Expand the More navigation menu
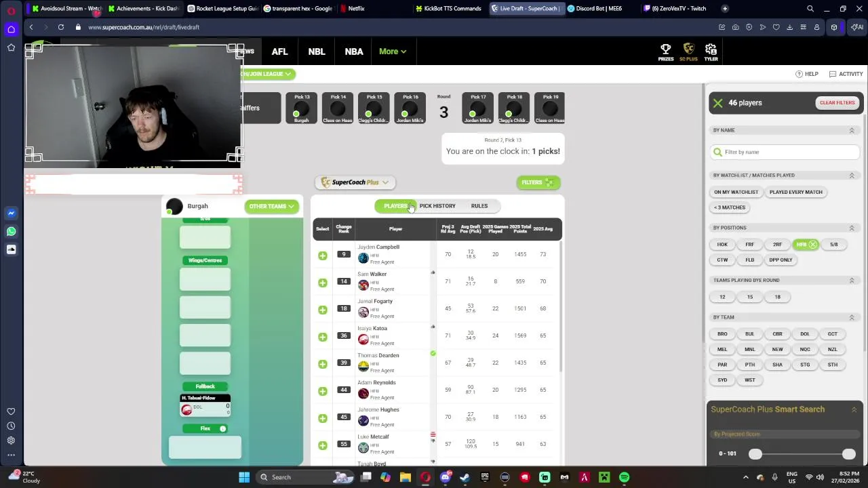 393,52
